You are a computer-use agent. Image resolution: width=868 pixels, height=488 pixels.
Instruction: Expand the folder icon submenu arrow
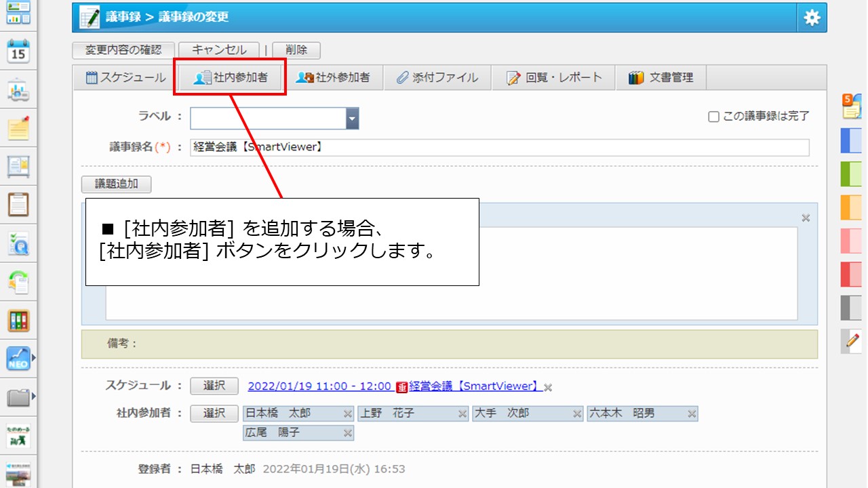[x=34, y=396]
